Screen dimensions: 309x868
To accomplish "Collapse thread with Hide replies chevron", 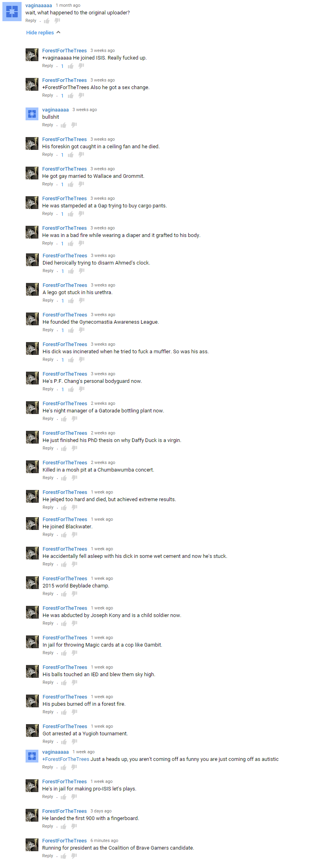I will tap(58, 32).
